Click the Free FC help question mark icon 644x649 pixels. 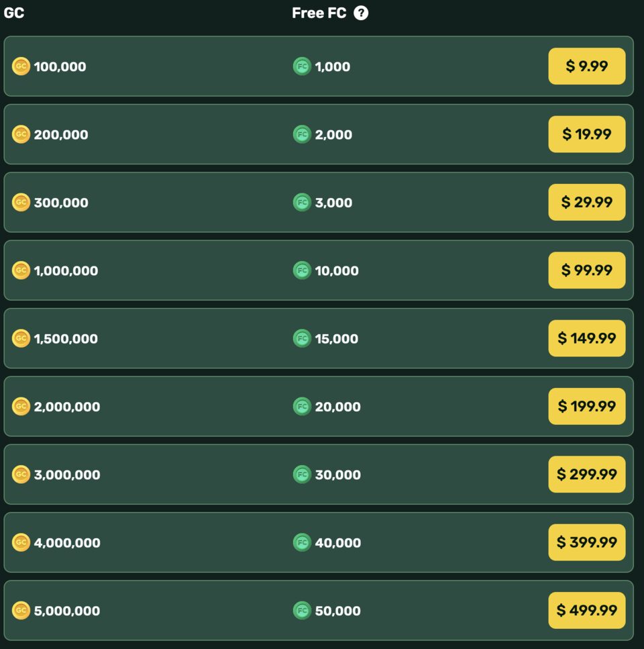[361, 13]
